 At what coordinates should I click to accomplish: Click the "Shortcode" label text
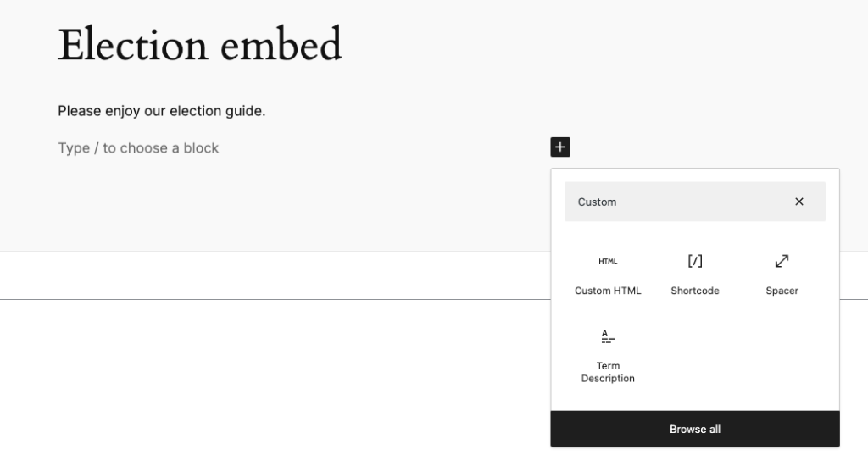click(x=695, y=291)
